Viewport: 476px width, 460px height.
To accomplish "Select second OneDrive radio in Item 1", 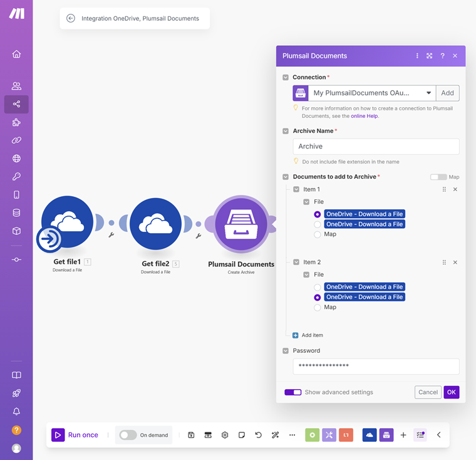I will click(x=318, y=224).
